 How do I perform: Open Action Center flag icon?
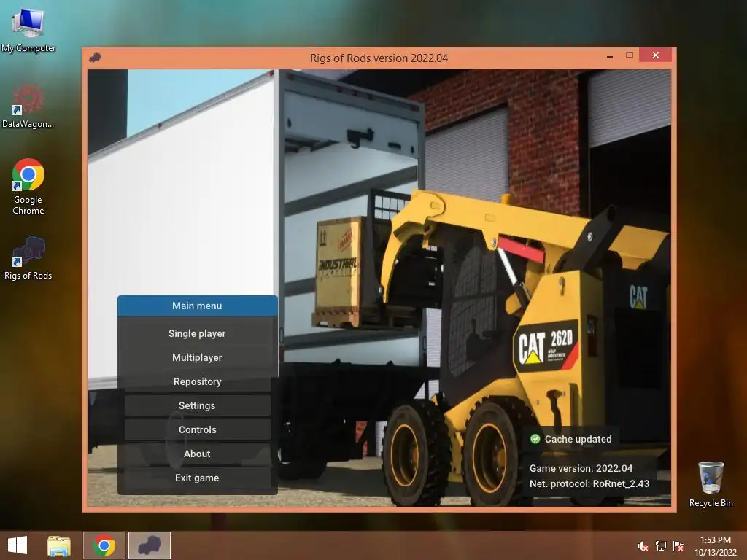coord(678,546)
